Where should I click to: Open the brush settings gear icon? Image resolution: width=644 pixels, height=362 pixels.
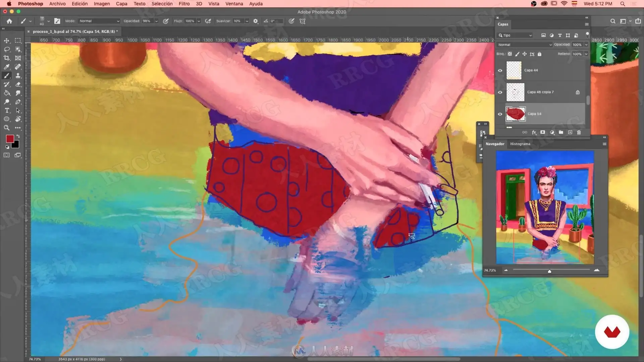coord(256,21)
